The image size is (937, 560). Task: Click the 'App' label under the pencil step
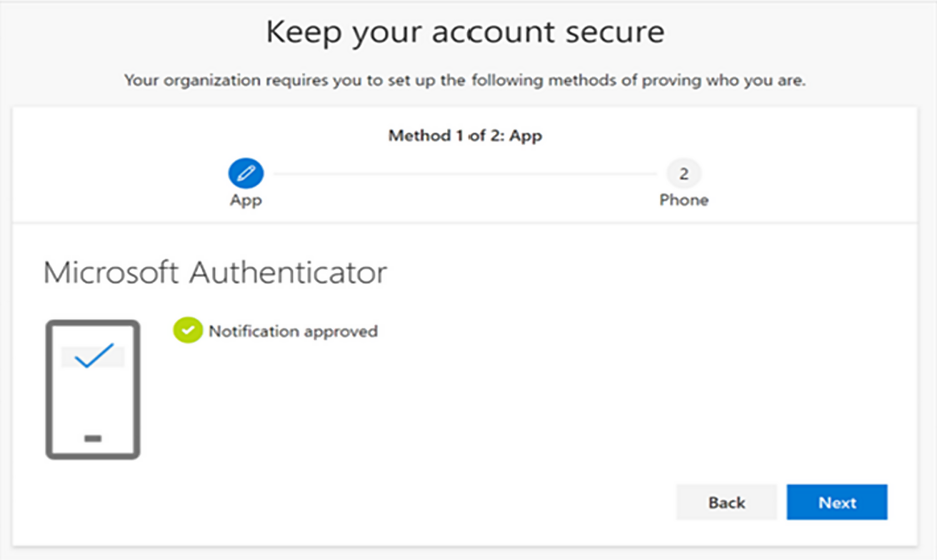(x=246, y=201)
